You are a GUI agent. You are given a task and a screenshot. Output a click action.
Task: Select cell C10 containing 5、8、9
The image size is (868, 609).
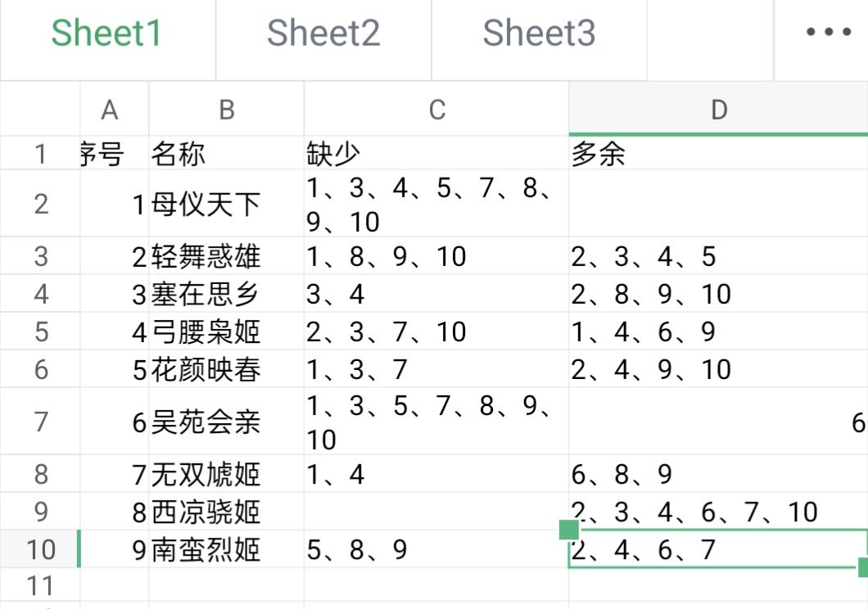(436, 548)
